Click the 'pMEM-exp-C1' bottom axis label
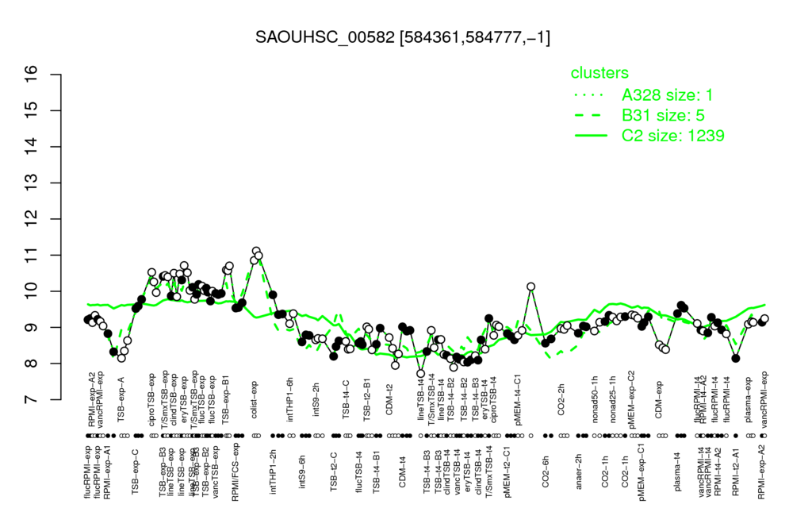 [x=642, y=471]
